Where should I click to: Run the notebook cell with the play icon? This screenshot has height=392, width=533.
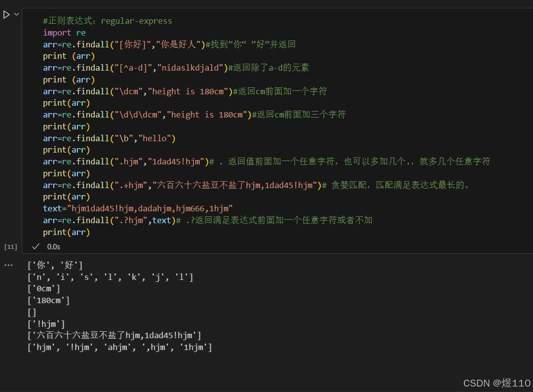7,14
